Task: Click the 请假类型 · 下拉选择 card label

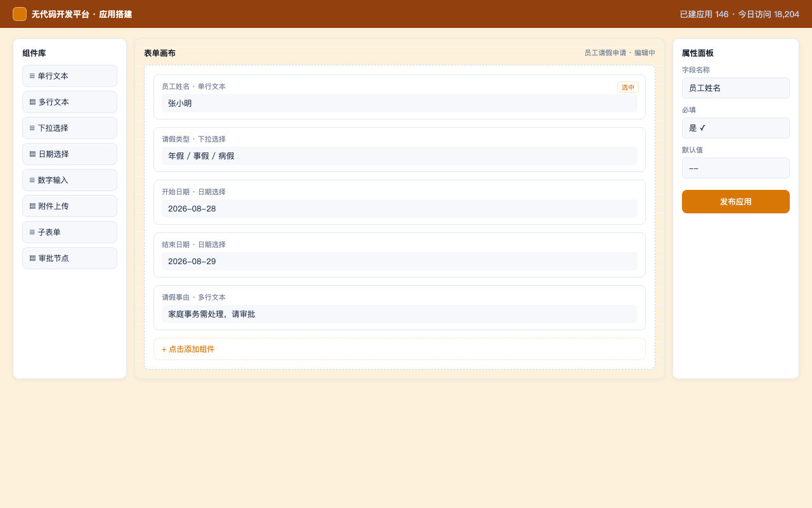Action: tap(193, 139)
